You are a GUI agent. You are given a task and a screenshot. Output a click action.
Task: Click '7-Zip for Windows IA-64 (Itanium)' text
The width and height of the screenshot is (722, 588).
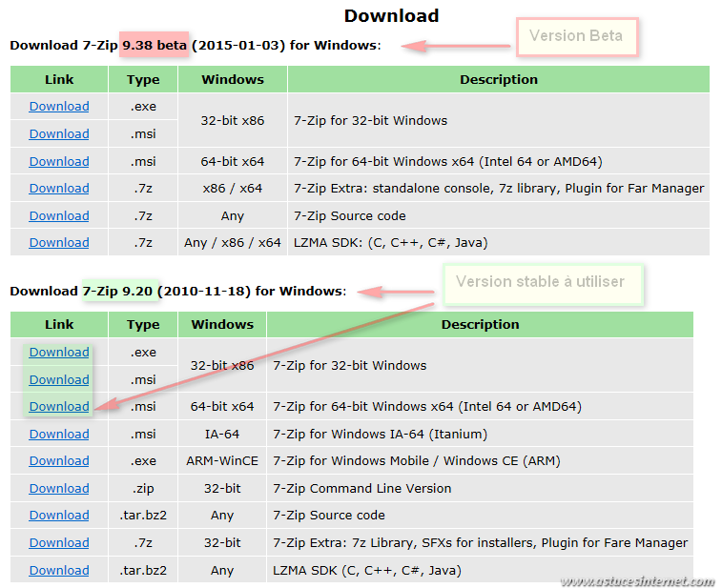[x=380, y=434]
